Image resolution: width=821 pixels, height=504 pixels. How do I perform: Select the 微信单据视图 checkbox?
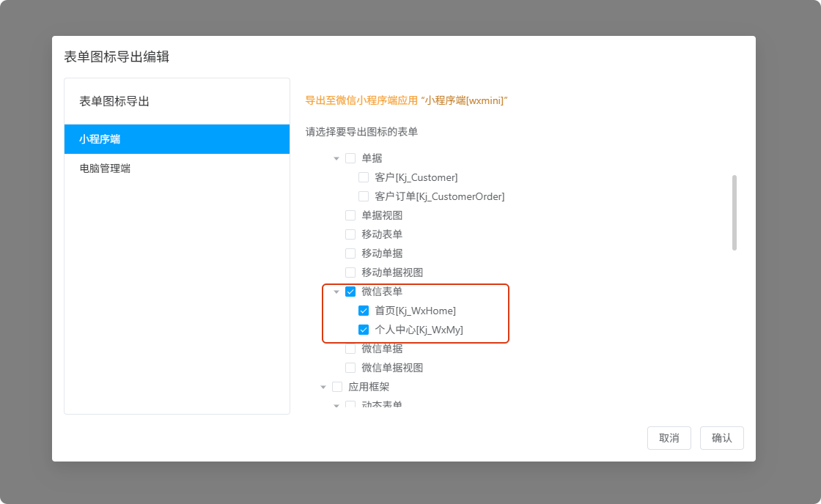[x=350, y=368]
